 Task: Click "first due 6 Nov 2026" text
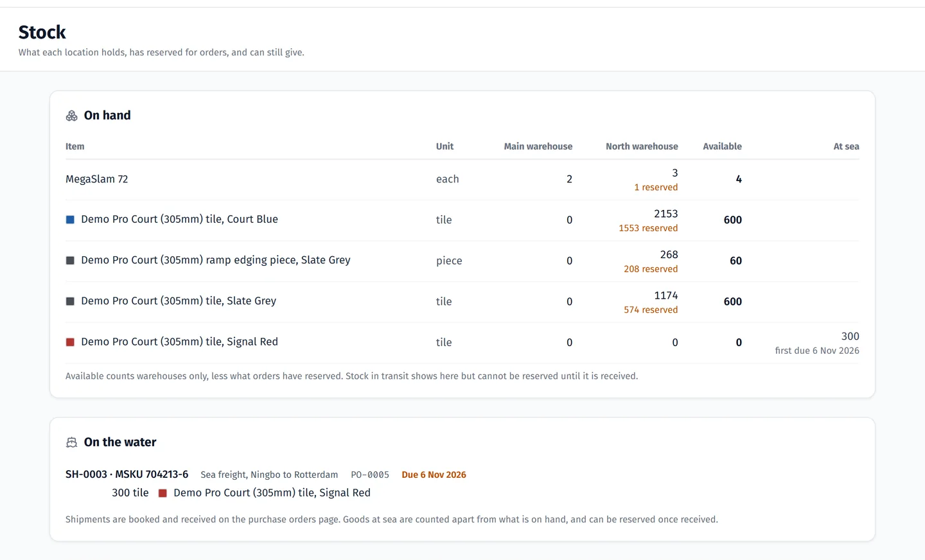pos(817,351)
